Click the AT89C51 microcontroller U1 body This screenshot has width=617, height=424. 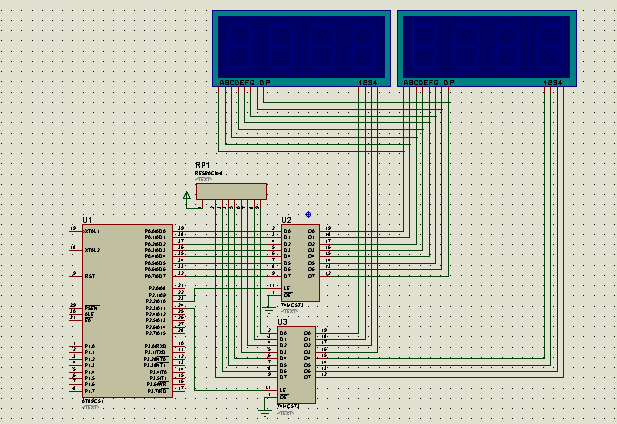[x=127, y=310]
